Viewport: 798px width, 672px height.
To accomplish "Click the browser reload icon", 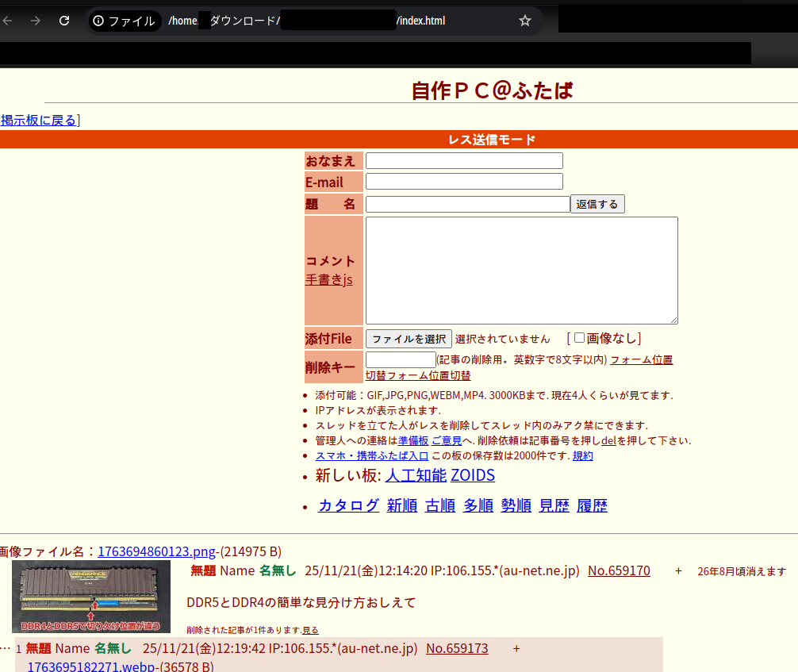I will coord(64,21).
